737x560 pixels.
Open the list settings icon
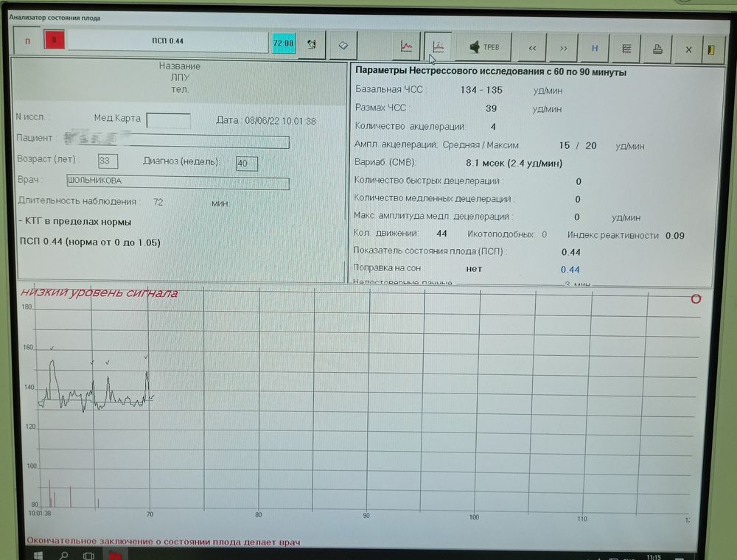pos(626,49)
